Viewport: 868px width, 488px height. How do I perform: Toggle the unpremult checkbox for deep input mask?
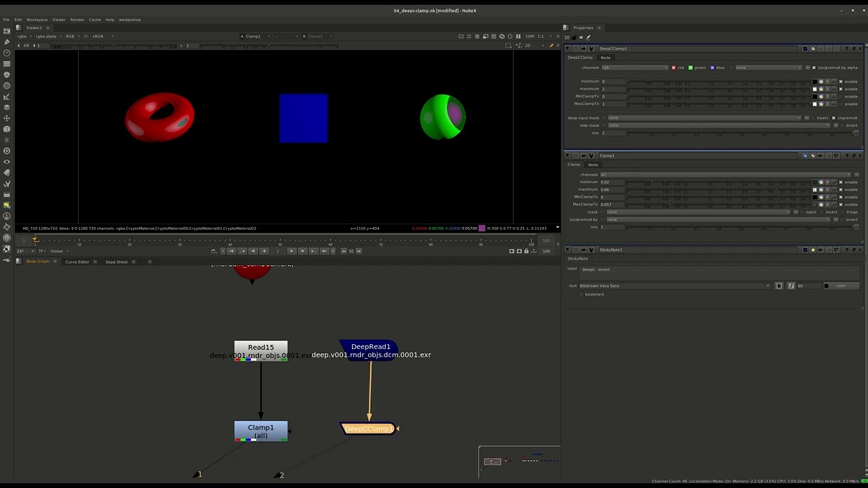tap(833, 118)
